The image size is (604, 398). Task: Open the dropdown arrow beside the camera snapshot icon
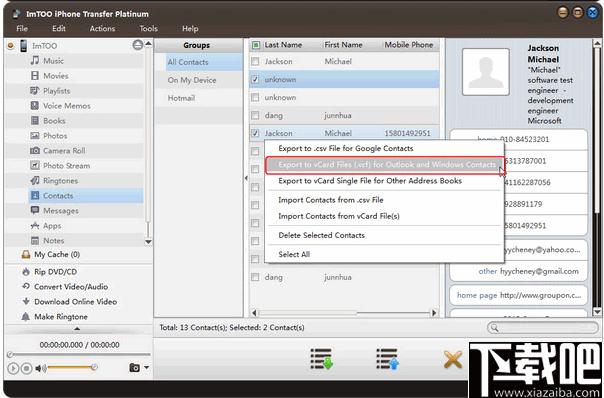click(146, 368)
